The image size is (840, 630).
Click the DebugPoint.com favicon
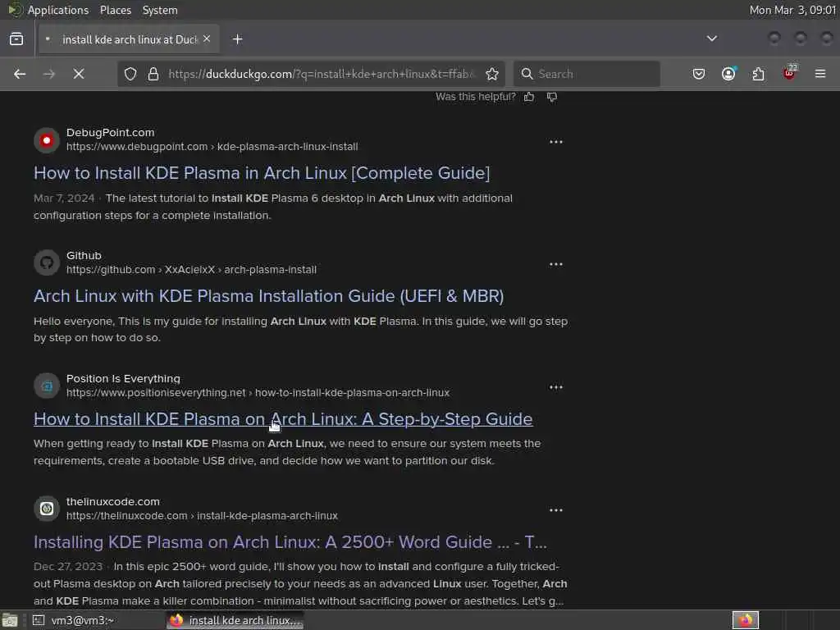pyautogui.click(x=47, y=140)
